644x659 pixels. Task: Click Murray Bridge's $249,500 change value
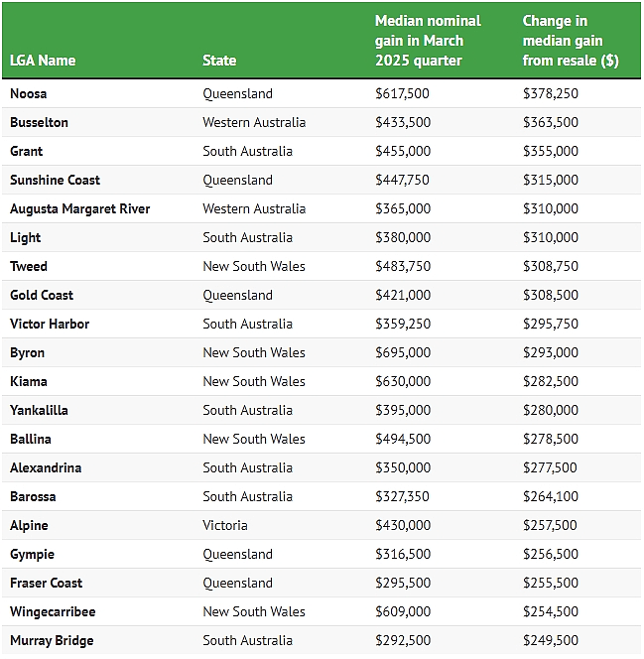[551, 640]
